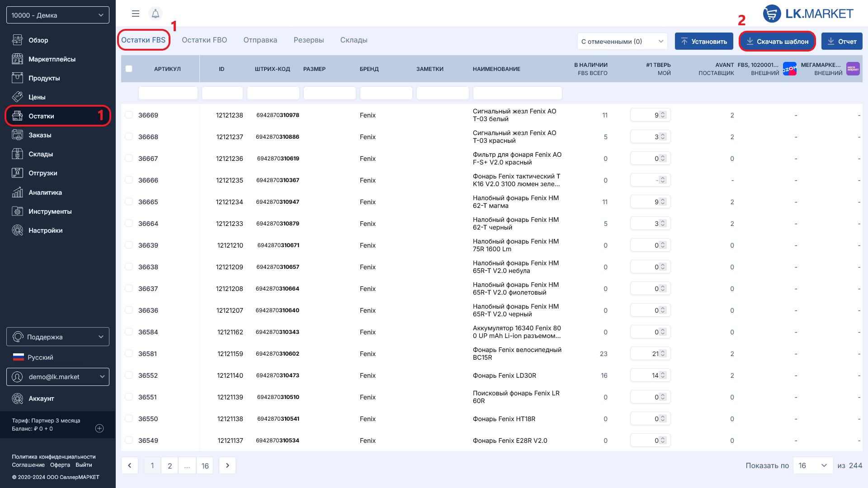
Task: Click stock quantity stepper for article 36552
Action: click(x=663, y=375)
